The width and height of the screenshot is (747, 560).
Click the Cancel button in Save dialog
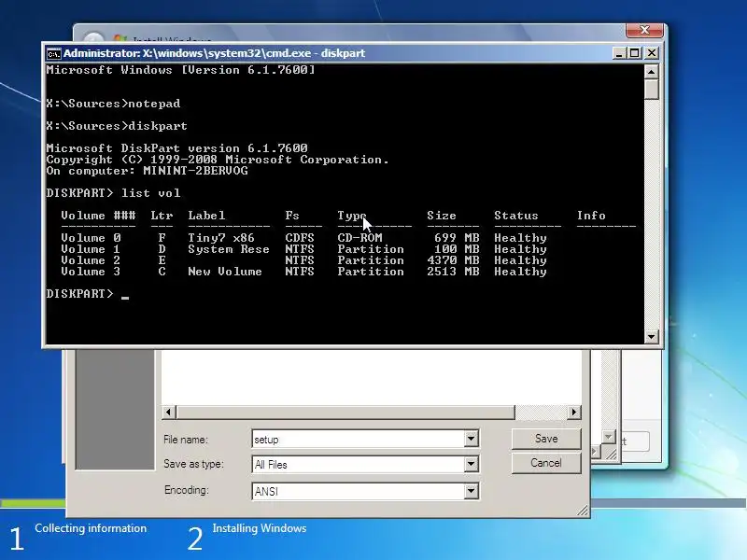point(546,463)
